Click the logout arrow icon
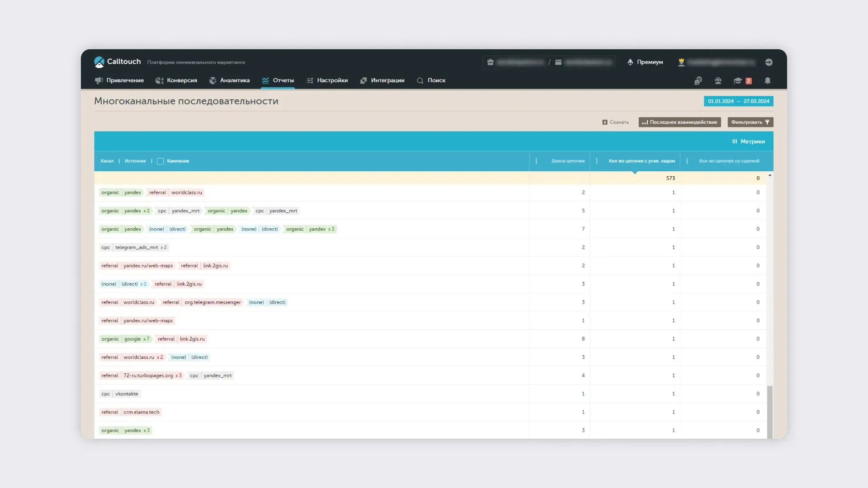The width and height of the screenshot is (868, 488). click(769, 62)
